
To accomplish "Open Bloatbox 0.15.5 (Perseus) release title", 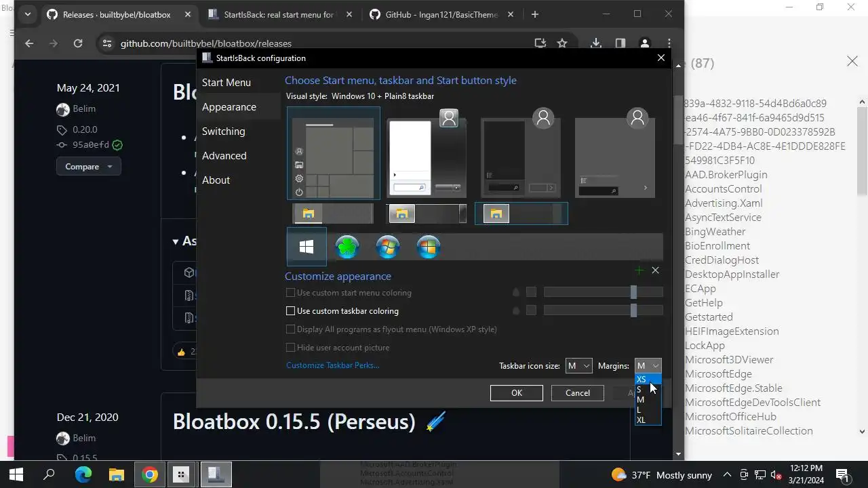I will pyautogui.click(x=294, y=422).
